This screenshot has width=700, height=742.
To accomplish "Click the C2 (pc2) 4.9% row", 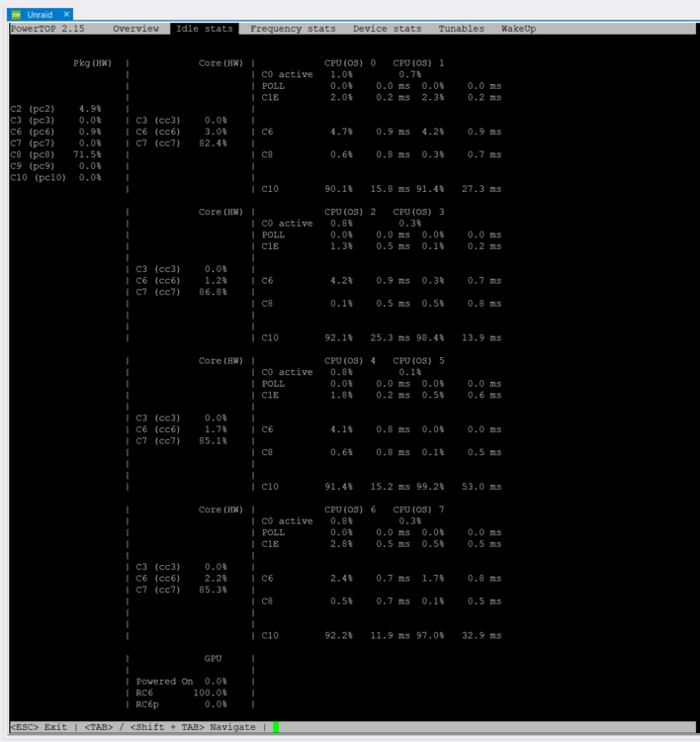I will (x=55, y=109).
